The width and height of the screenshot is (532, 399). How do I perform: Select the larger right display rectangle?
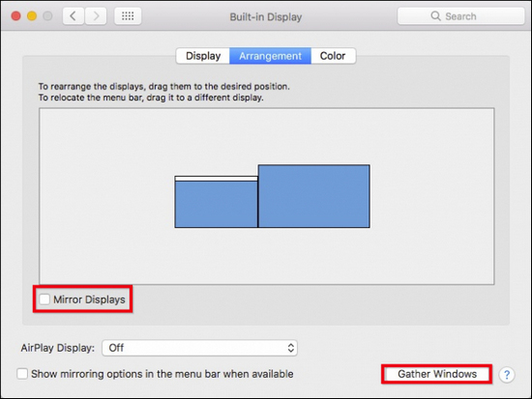pos(314,196)
